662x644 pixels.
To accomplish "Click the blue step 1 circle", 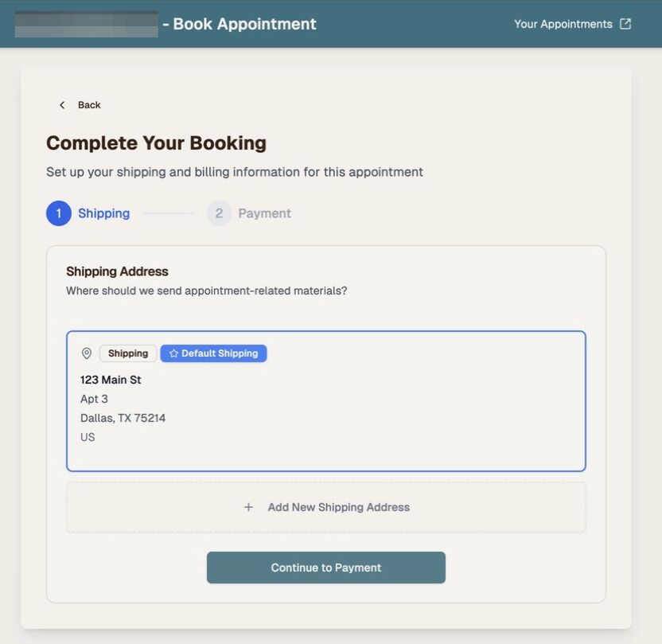I will coord(59,213).
